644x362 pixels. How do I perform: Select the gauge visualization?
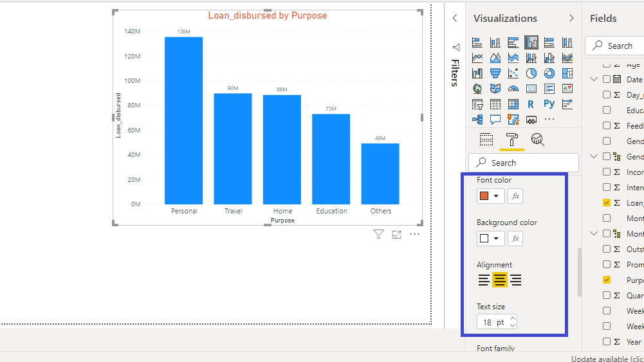pos(513,89)
